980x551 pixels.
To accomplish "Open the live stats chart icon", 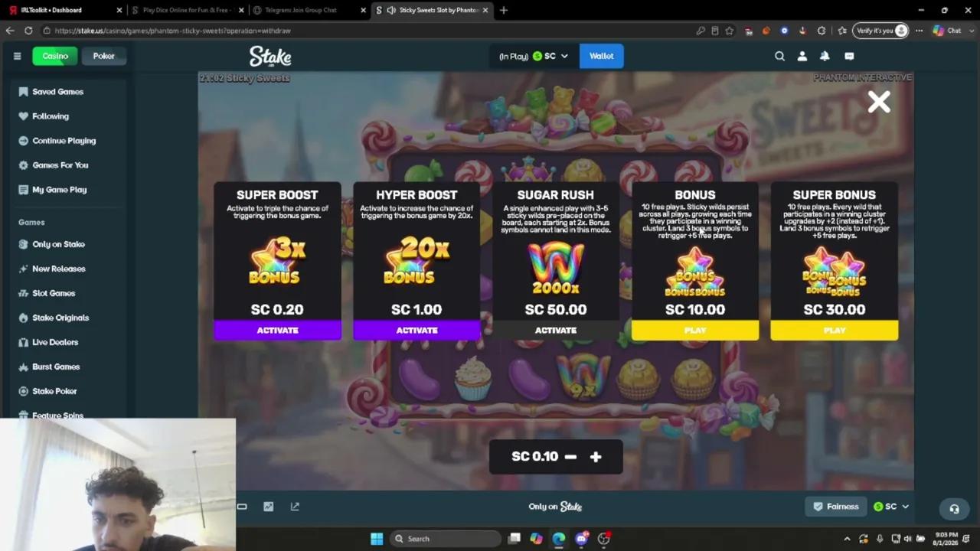I will (268, 507).
